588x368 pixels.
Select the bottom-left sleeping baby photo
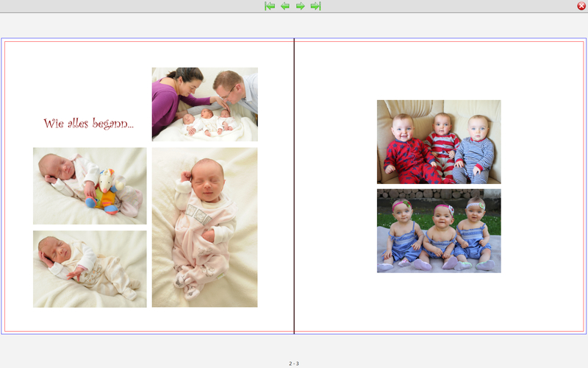click(x=90, y=269)
